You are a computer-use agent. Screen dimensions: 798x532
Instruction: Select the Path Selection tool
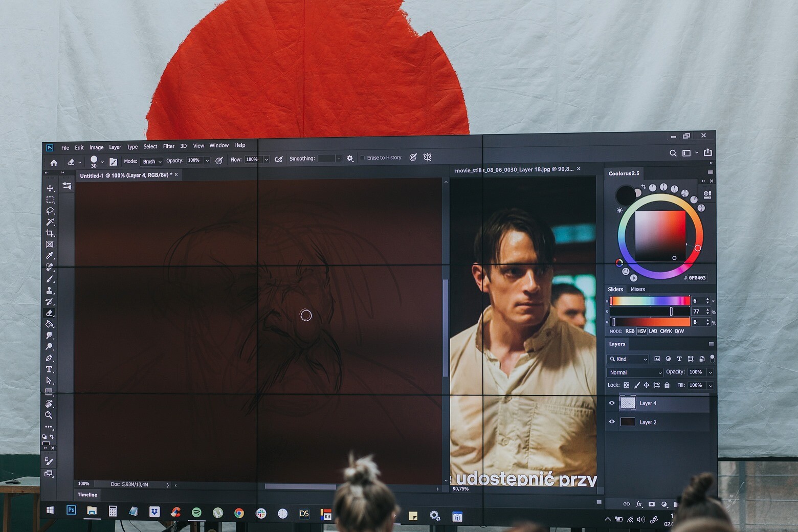pyautogui.click(x=49, y=381)
